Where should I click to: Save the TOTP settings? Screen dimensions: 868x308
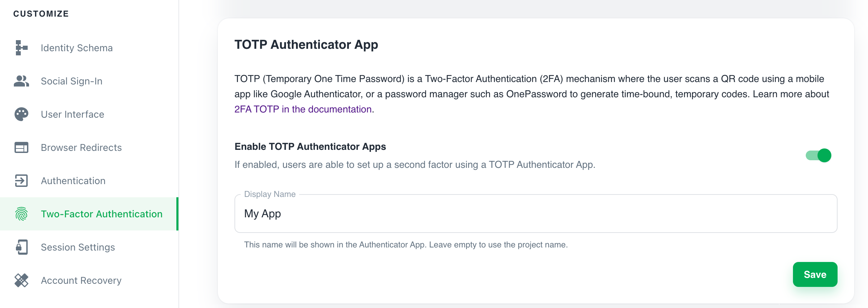click(x=815, y=274)
